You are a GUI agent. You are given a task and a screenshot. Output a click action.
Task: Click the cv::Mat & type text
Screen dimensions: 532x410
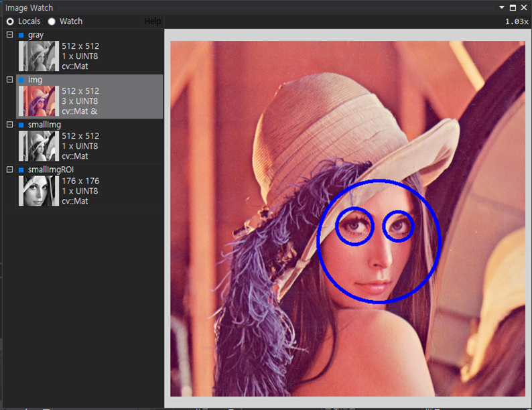point(79,111)
